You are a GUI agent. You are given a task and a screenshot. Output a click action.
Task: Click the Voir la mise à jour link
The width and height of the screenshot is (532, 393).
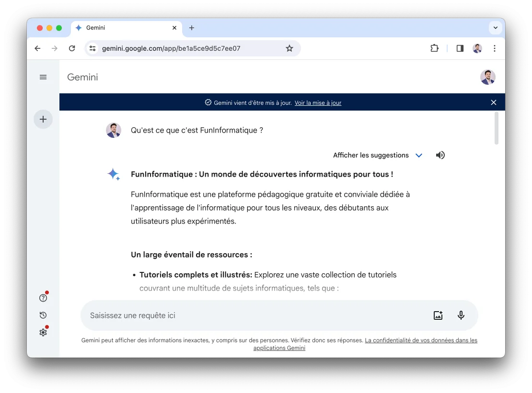[318, 103]
